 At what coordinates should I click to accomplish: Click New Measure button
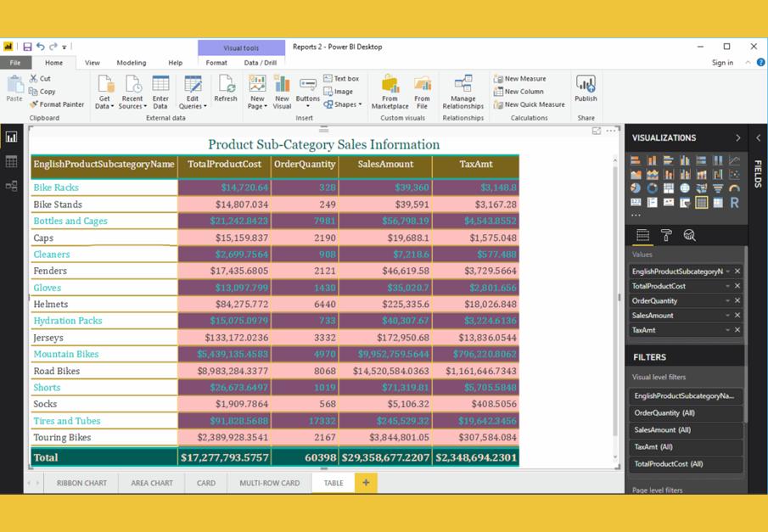pos(519,79)
